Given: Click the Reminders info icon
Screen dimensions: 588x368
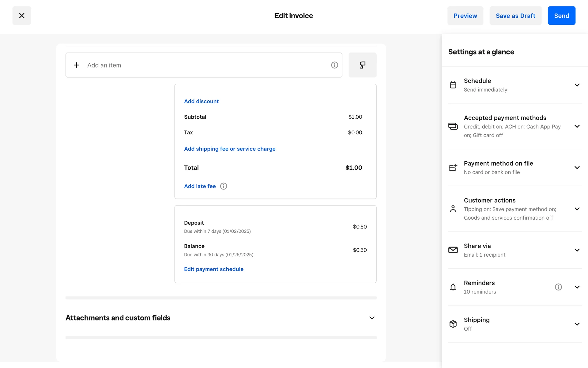Looking at the screenshot, I should [558, 287].
